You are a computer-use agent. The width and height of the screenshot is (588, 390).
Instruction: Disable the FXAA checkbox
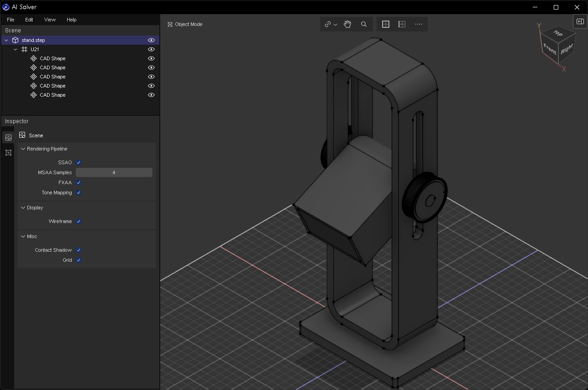click(79, 182)
